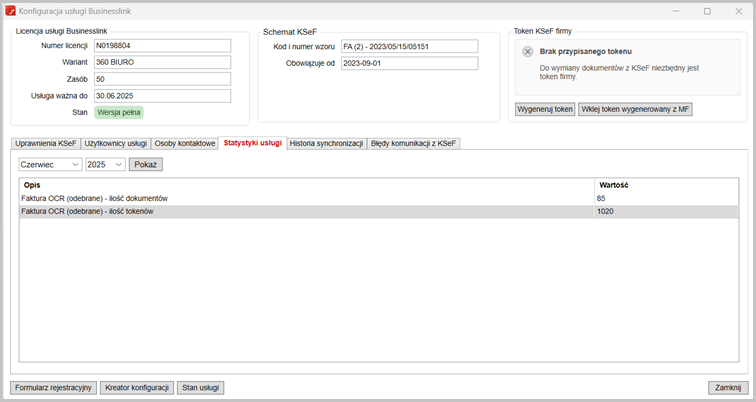756x402 pixels.
Task: Open the Historia synchronizacji tab
Action: tap(326, 143)
